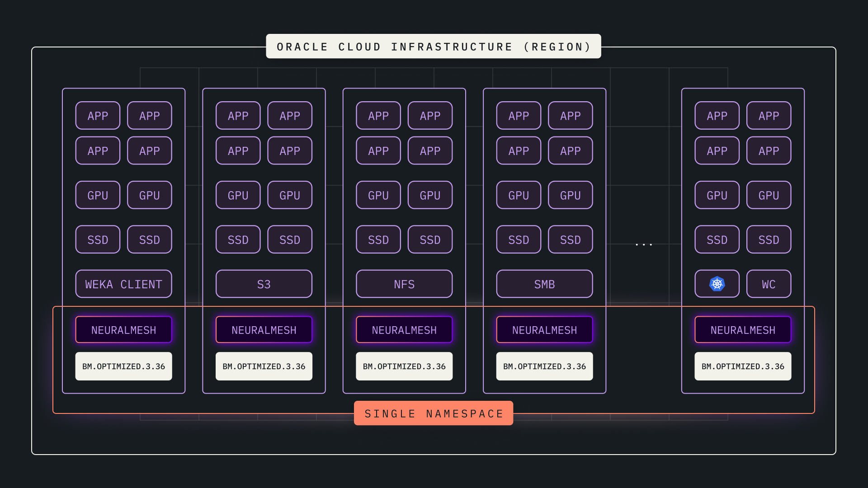Click NEURALMESH box under SMB column
Screen dimensions: 868x488
click(x=544, y=330)
